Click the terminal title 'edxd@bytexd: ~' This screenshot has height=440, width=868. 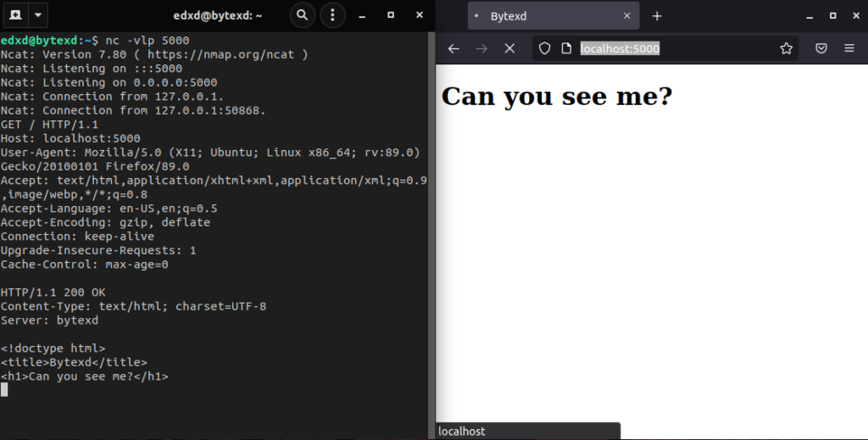click(218, 15)
